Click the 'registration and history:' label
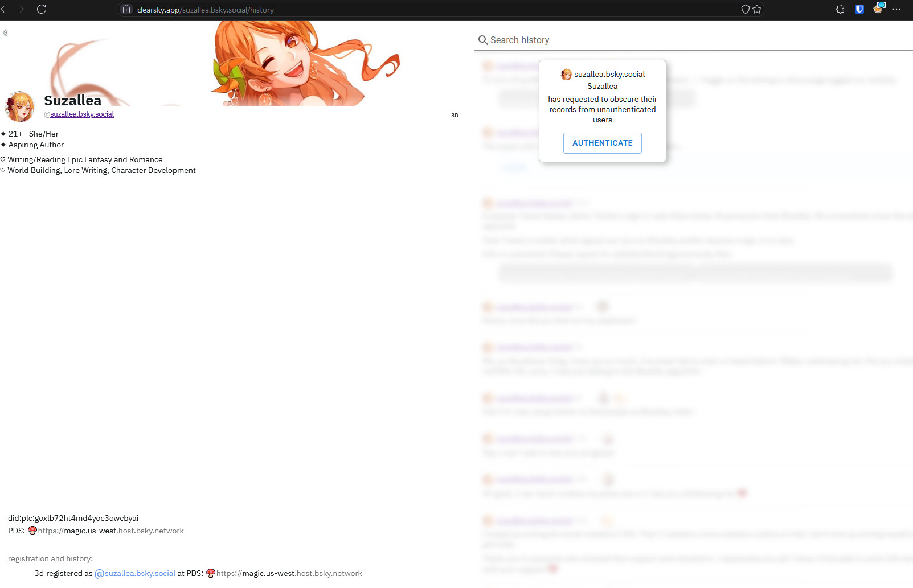Screen dimensions: 913x588 click(50, 558)
